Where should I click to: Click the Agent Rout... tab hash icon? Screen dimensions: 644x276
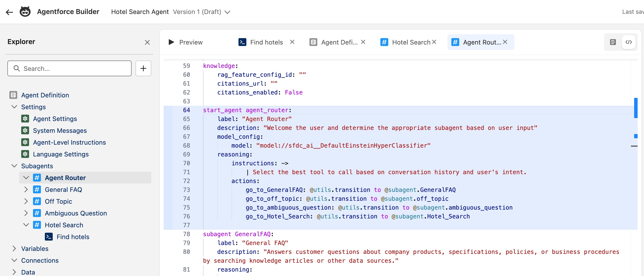[455, 42]
